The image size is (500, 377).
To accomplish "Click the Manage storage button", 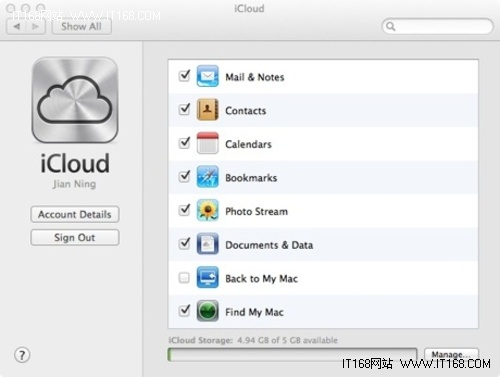I will (x=451, y=354).
